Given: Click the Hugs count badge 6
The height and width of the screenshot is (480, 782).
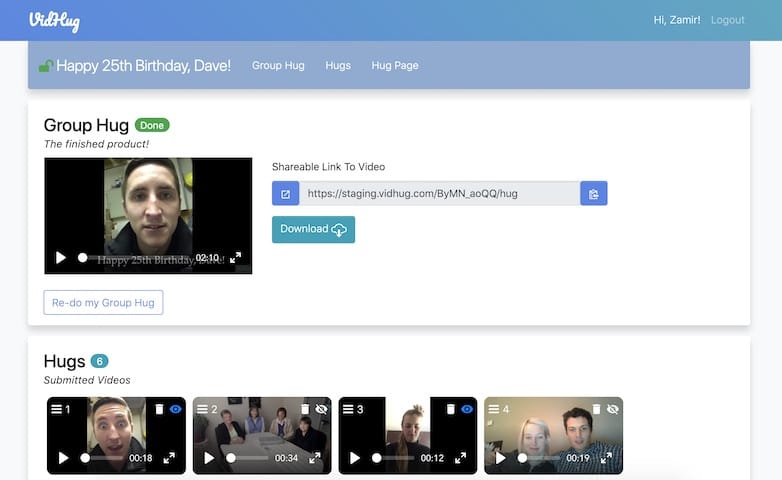Looking at the screenshot, I should (x=99, y=361).
